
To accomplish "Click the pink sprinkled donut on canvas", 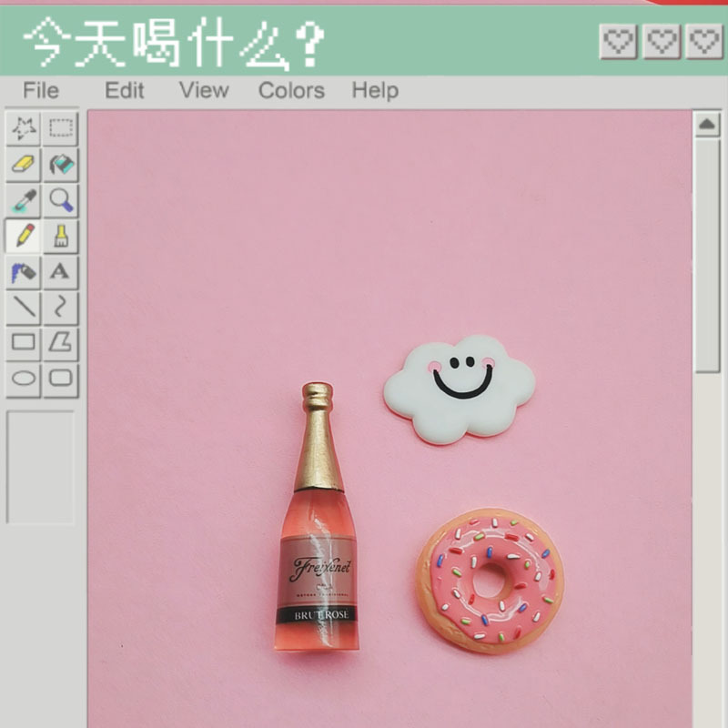I will [x=490, y=581].
